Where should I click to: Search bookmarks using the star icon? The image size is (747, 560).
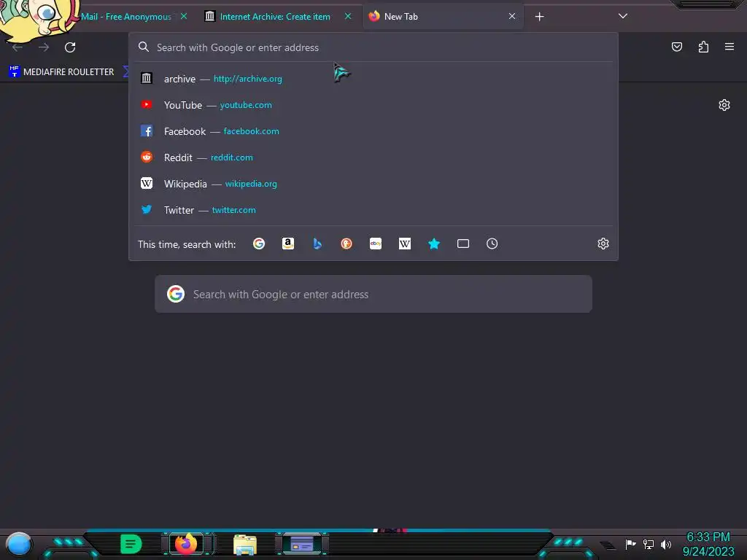pos(434,244)
